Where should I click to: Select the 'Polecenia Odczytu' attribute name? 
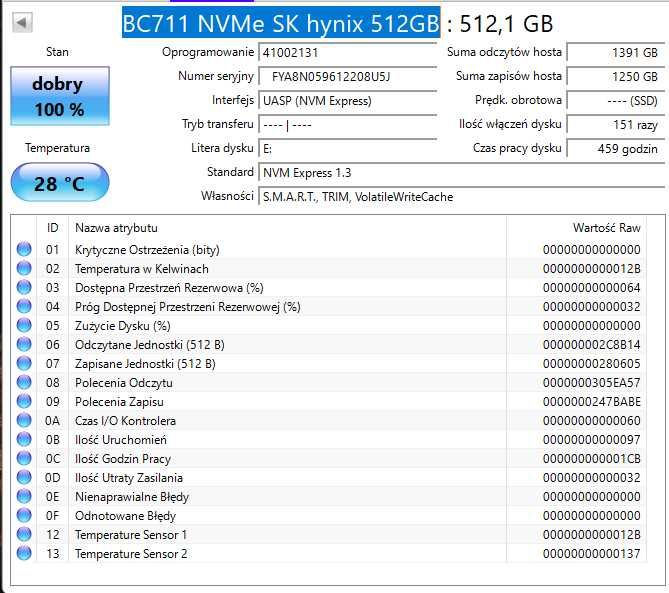pyautogui.click(x=124, y=383)
